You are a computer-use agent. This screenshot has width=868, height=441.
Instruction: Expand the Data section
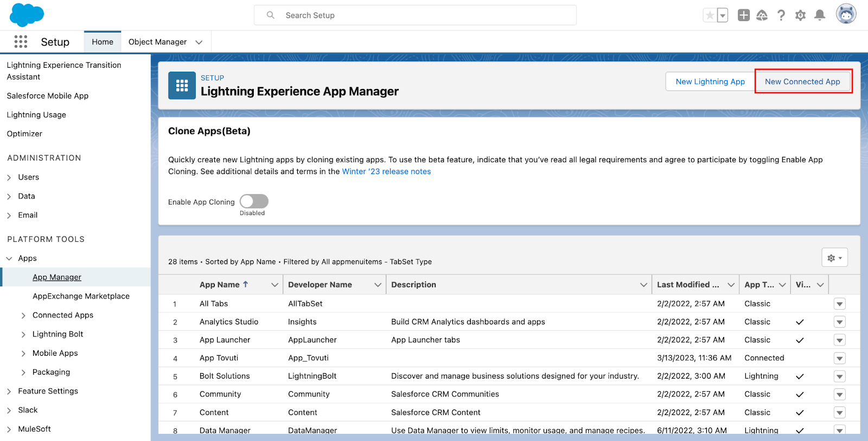pos(9,196)
